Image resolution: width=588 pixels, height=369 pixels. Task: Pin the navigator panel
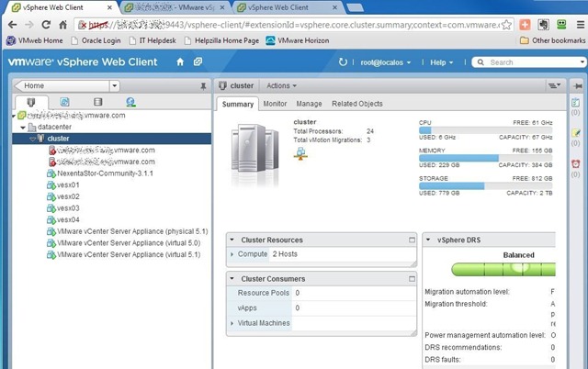click(203, 86)
